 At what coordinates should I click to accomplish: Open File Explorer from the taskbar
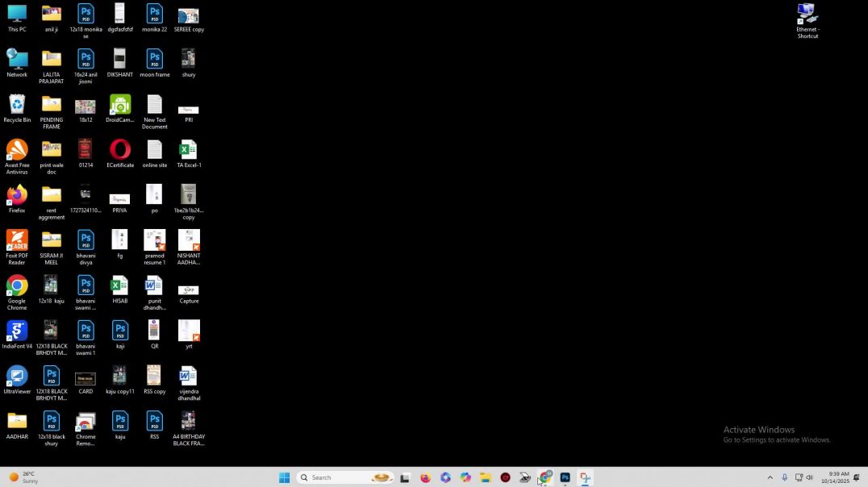coord(485,477)
